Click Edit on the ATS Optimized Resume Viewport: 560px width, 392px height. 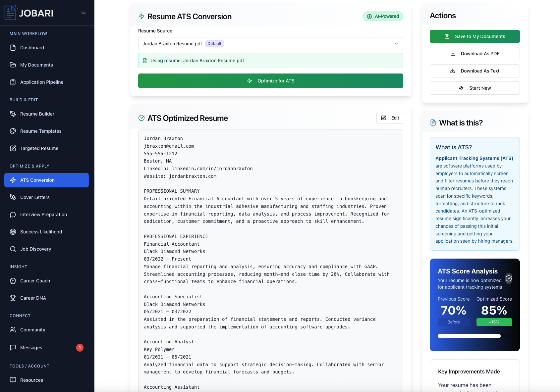[390, 118]
